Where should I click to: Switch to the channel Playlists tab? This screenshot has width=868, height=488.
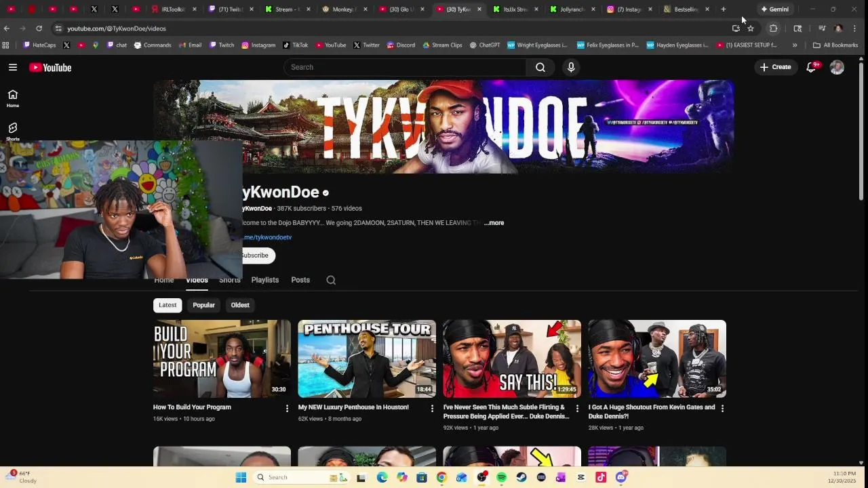[x=265, y=280]
